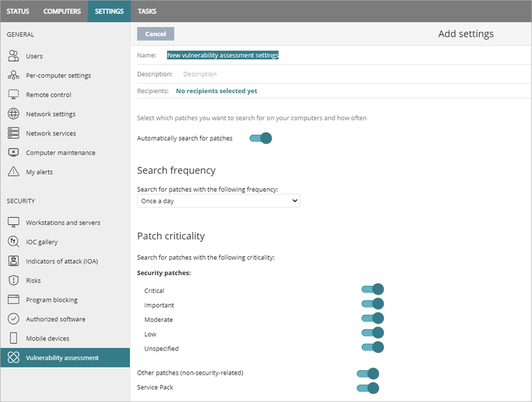Screen dimensions: 532x402
Task: Toggle off Critical security patches
Action: [372, 289]
